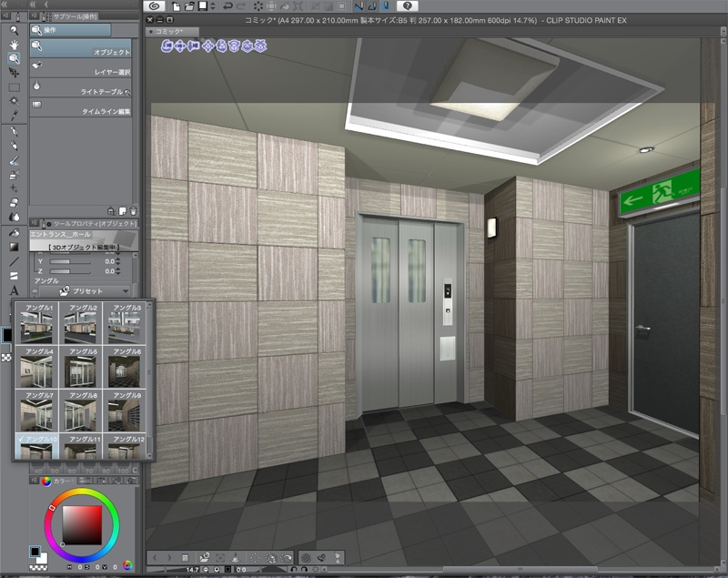Screen dimensions: 728x578
Task: Click previous arrow in 3D launcher
Action: (x=155, y=557)
